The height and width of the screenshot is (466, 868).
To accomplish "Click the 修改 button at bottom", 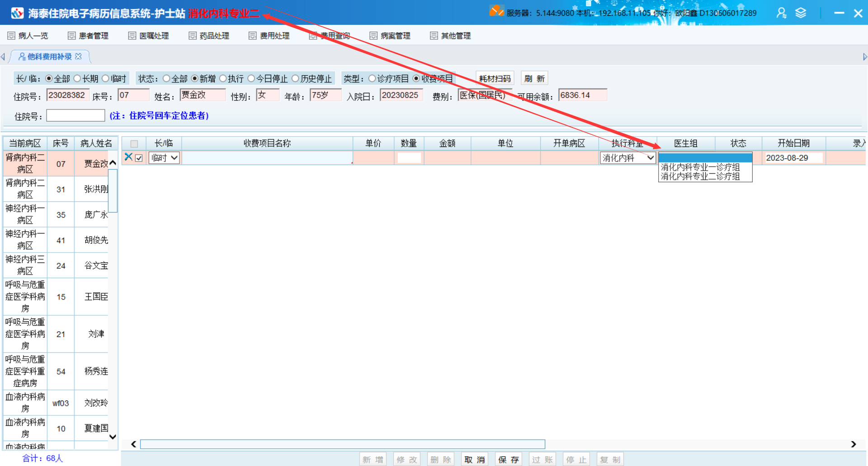I will click(x=407, y=460).
